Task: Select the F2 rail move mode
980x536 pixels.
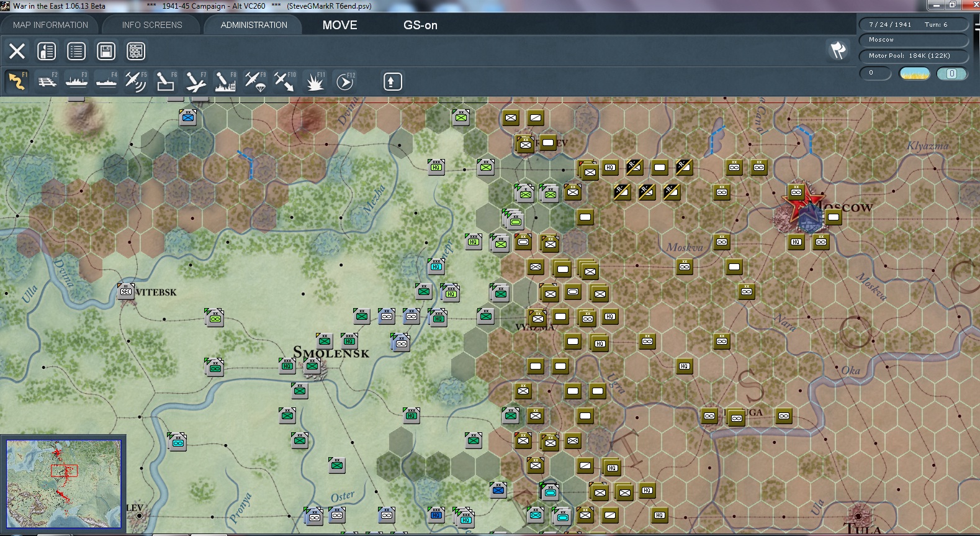Action: (x=47, y=81)
